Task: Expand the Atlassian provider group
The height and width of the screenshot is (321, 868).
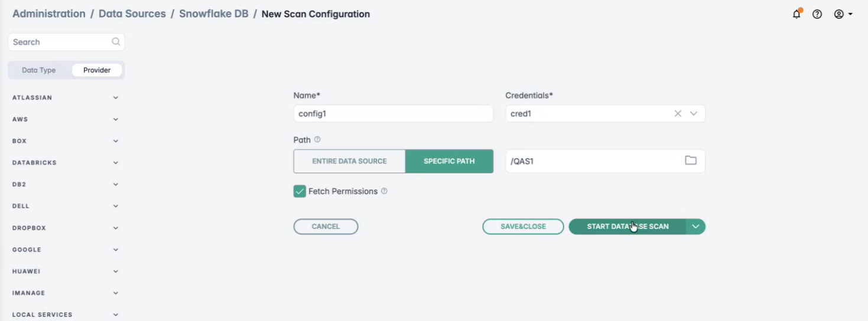Action: tap(116, 98)
